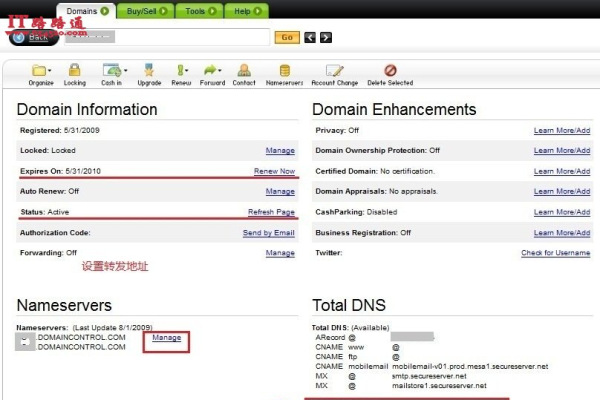Image resolution: width=600 pixels, height=400 pixels.
Task: Click the Account Change icon
Action: pyautogui.click(x=334, y=71)
